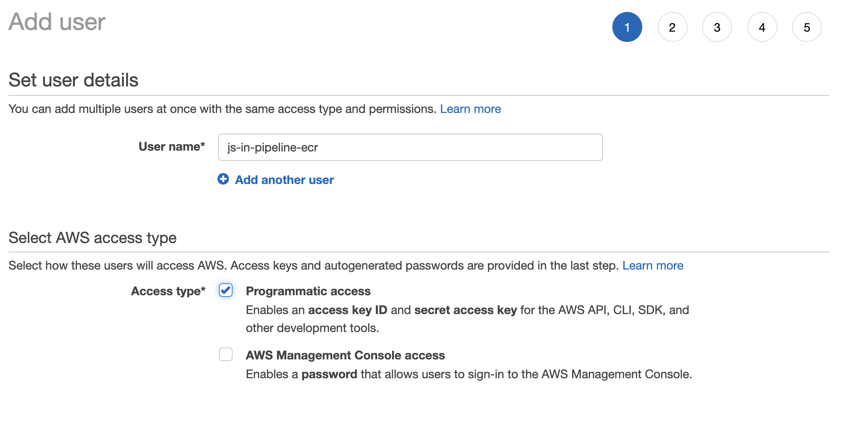Click the Add another user link
Viewport: 868px width, 427px height.
[x=284, y=180]
